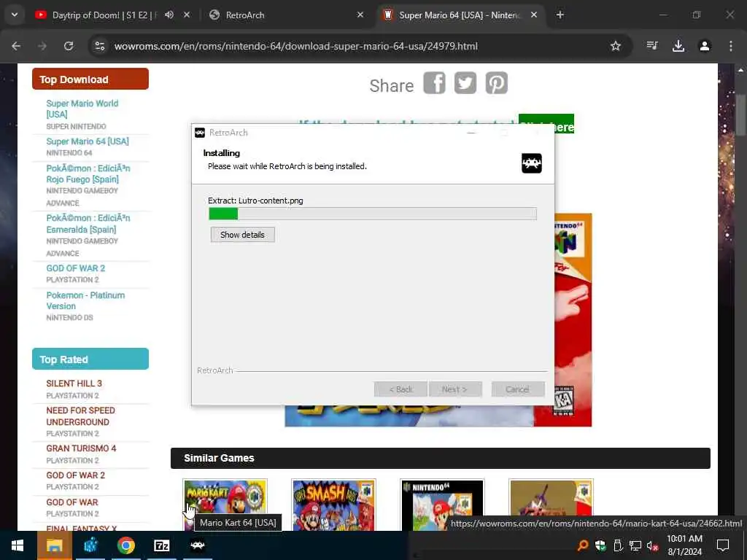Screen dimensions: 747x560
Task: Open Chrome downloads panel
Action: click(678, 46)
